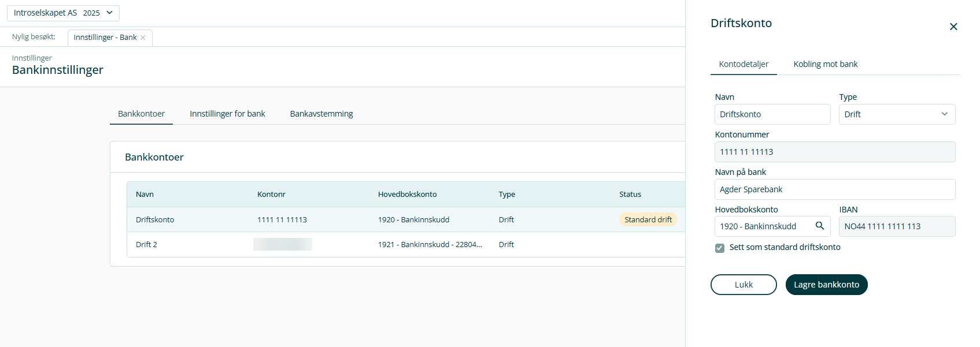This screenshot has height=347, width=980.
Task: Click the Lukk button
Action: pyautogui.click(x=744, y=285)
